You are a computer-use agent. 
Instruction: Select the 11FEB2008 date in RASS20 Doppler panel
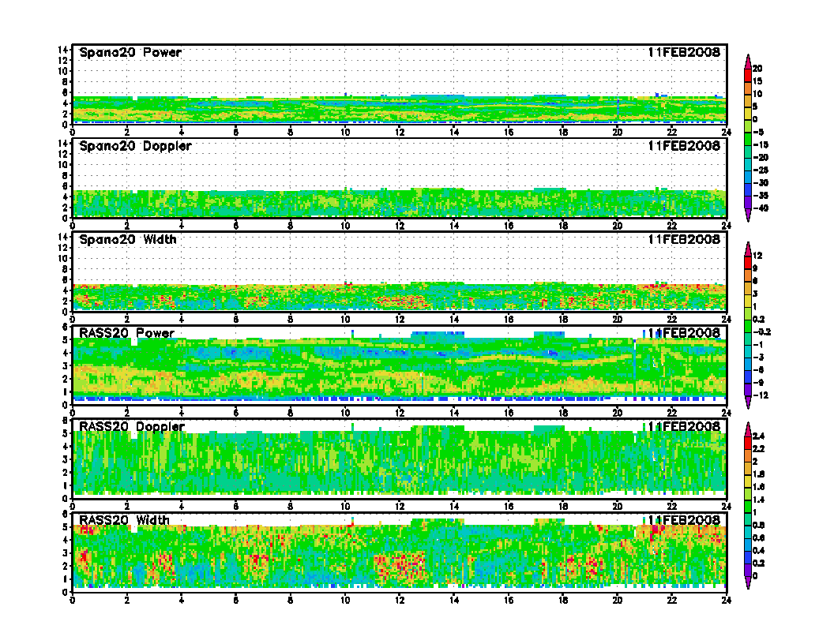click(684, 426)
